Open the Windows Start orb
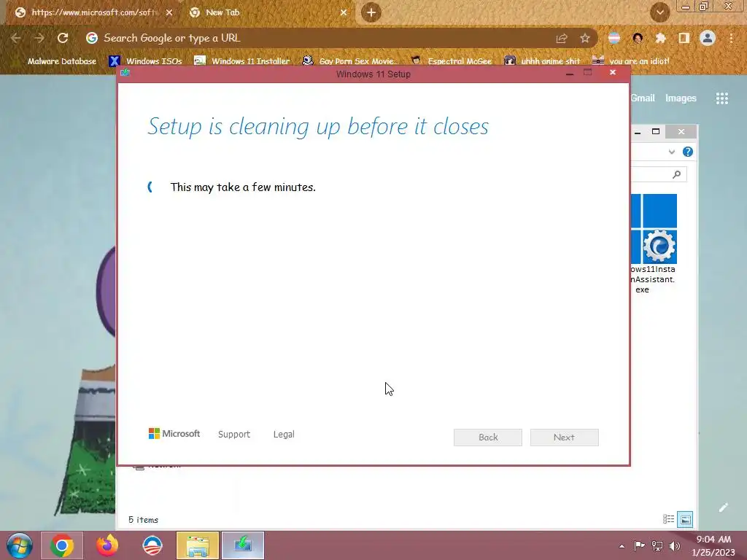747x560 pixels. coord(20,545)
